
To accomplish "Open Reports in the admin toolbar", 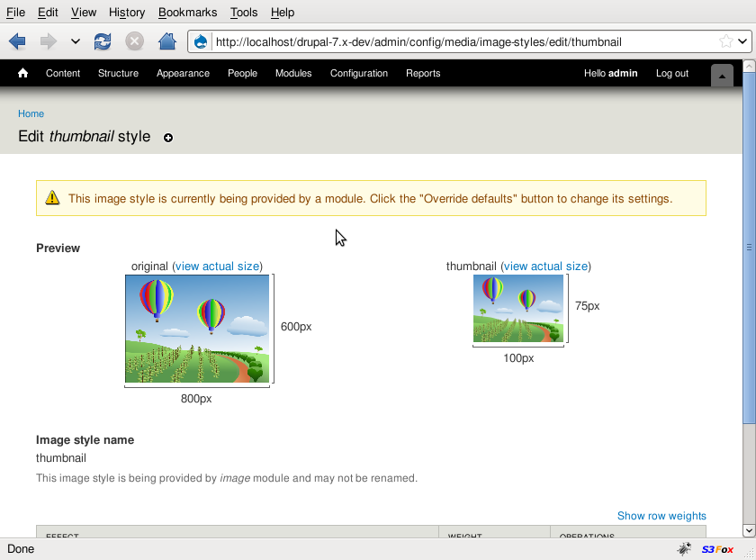I will tap(423, 73).
